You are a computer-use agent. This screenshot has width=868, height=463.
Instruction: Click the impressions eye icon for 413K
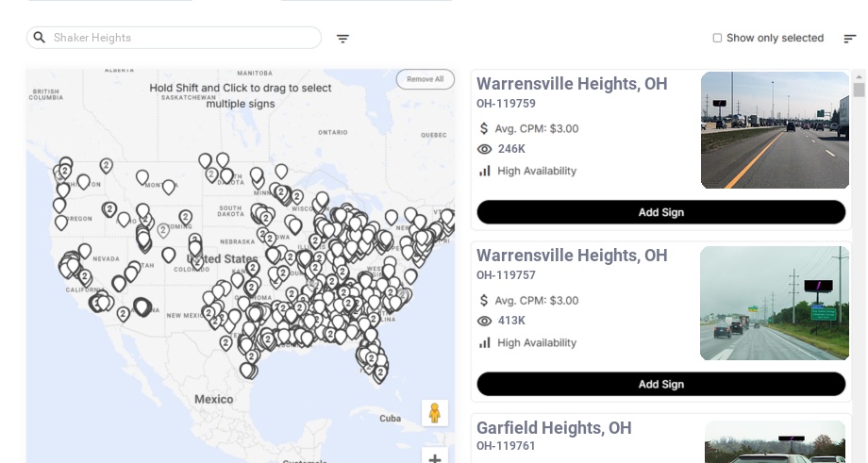point(485,321)
